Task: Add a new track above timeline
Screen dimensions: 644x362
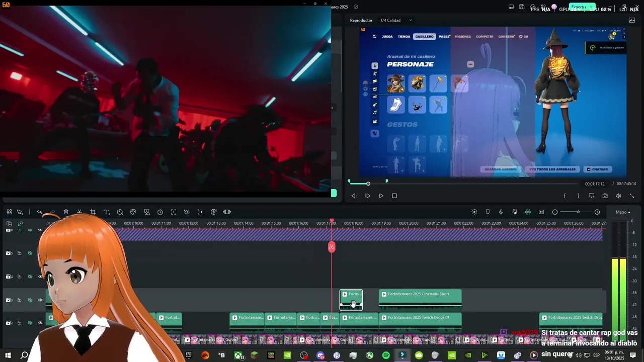Action: point(9,224)
